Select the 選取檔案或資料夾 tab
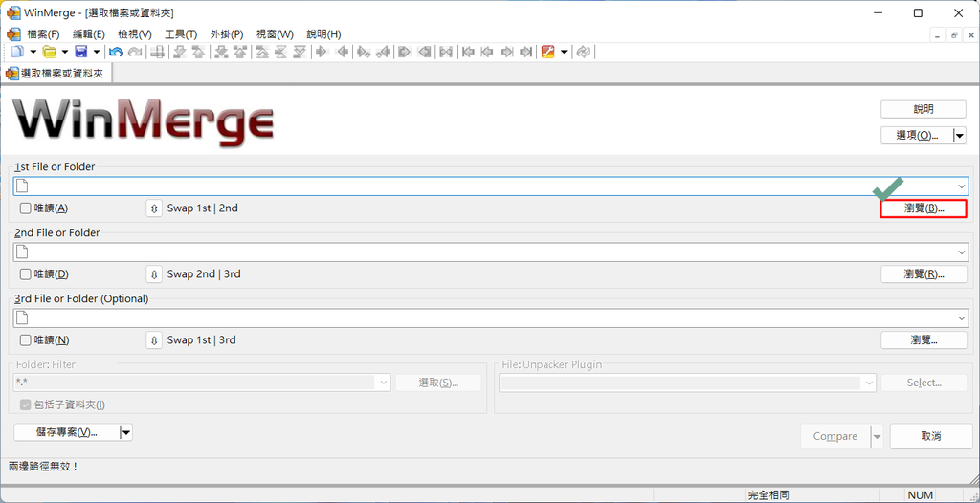This screenshot has width=980, height=503. coord(56,73)
